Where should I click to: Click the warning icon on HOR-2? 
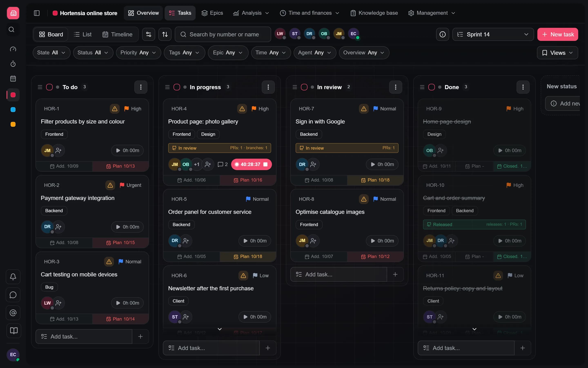(x=110, y=185)
